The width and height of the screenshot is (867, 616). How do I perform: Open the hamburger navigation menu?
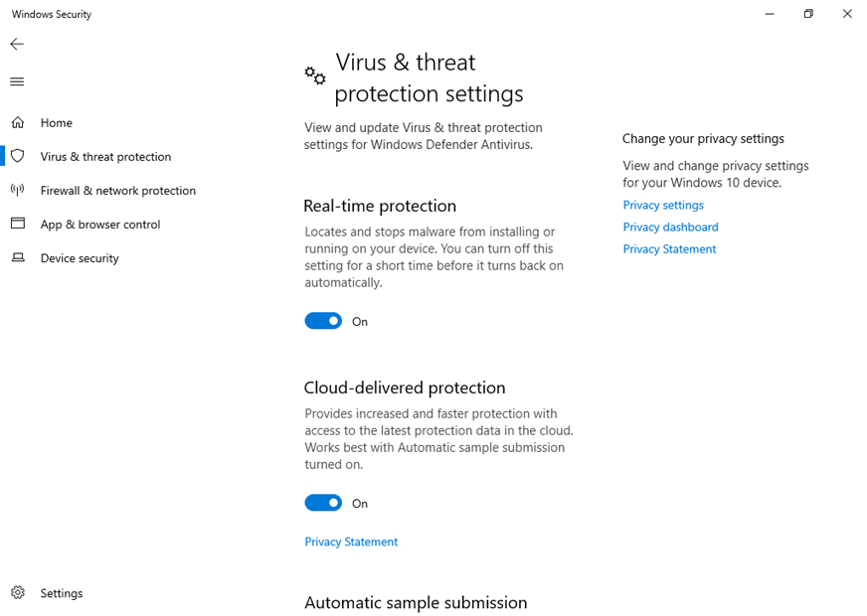point(16,81)
